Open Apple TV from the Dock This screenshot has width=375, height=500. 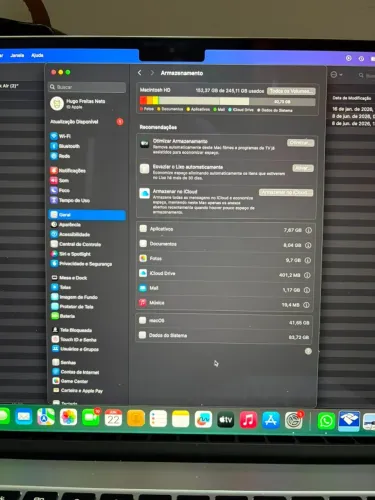coord(226,420)
